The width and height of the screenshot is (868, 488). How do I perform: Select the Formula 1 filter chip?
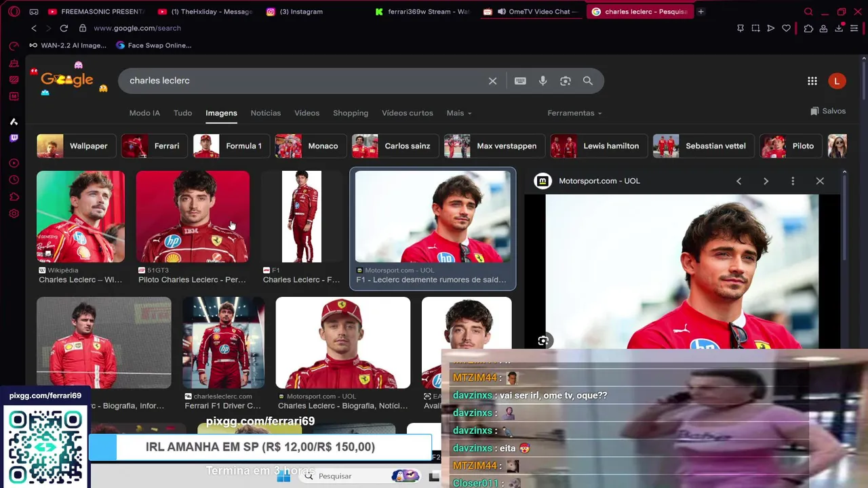231,146
